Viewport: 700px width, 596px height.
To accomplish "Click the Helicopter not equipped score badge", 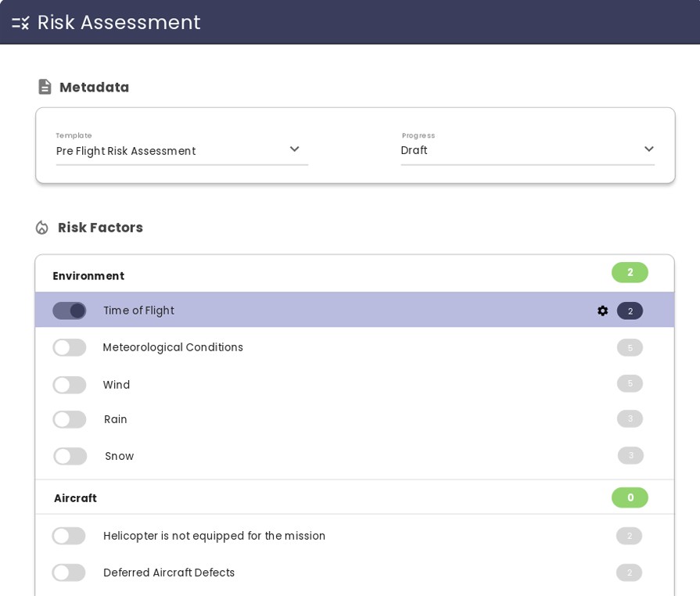I will 629,536.
